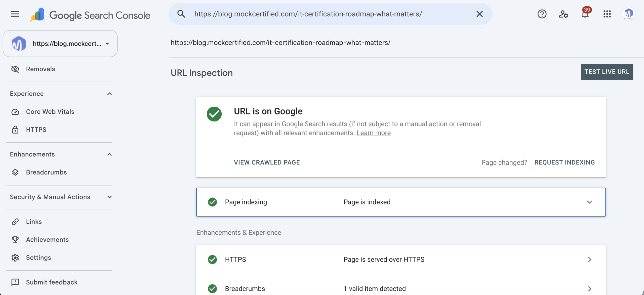Open notifications bell with 39 badge
The image size is (644, 295).
click(x=585, y=14)
